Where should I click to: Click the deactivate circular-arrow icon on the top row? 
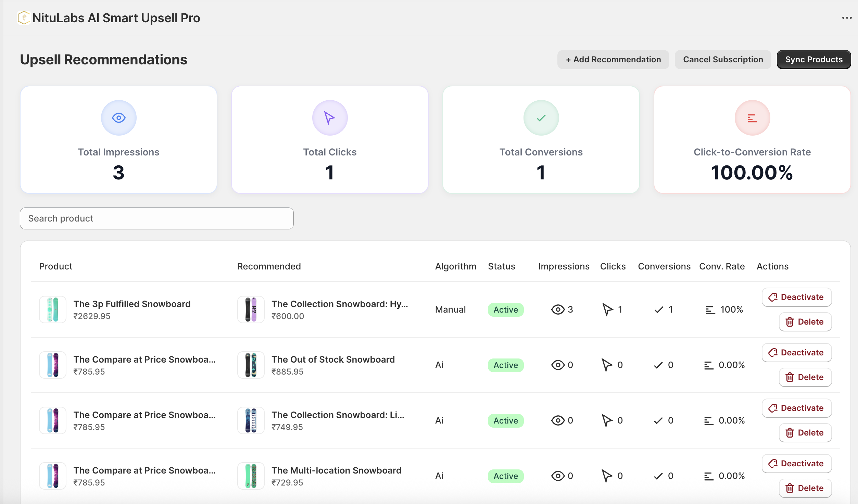[x=772, y=297]
